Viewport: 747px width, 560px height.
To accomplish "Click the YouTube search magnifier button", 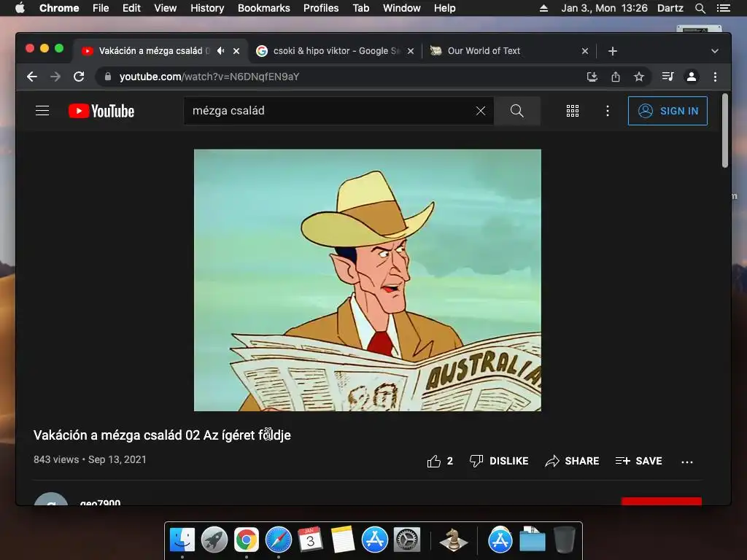I will click(x=517, y=111).
